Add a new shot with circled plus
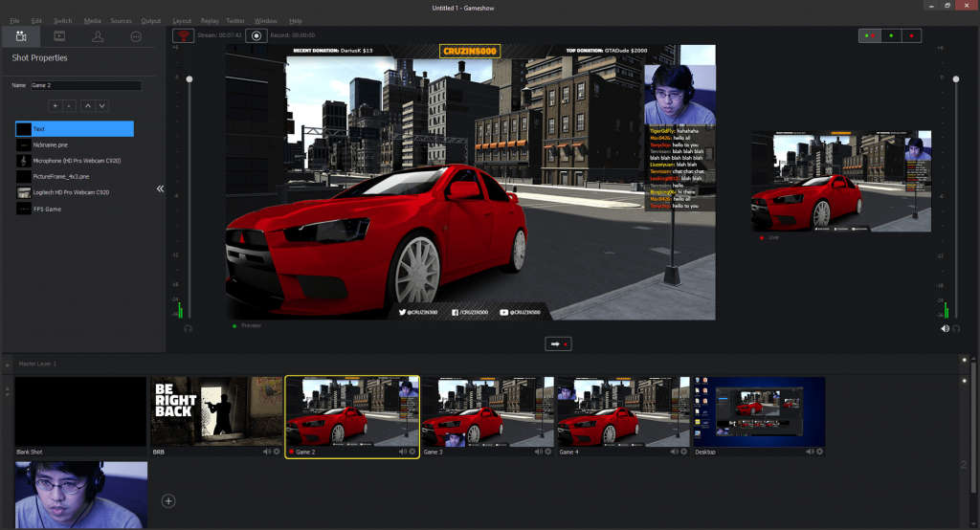 point(168,500)
